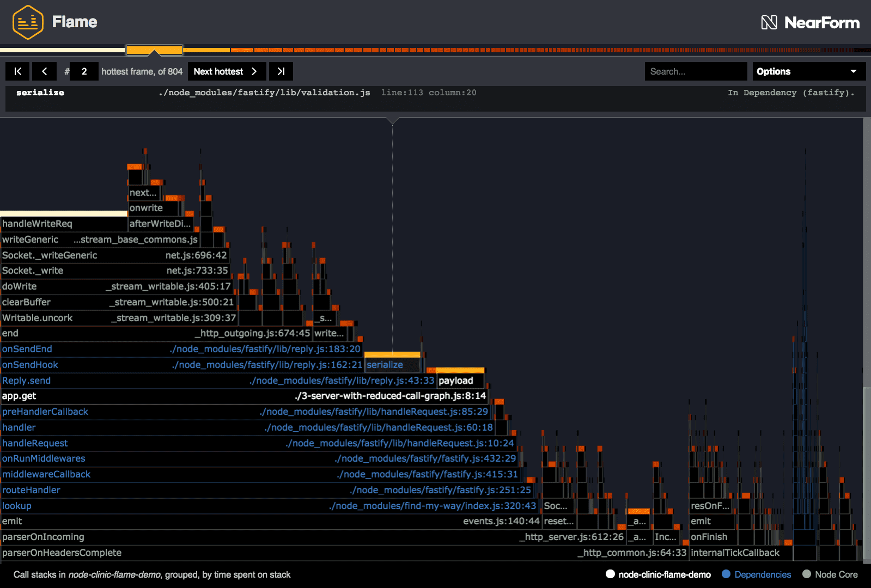
Task: Select the Socket._writeGeneric net.js:696:42 frame
Action: pyautogui.click(x=114, y=255)
